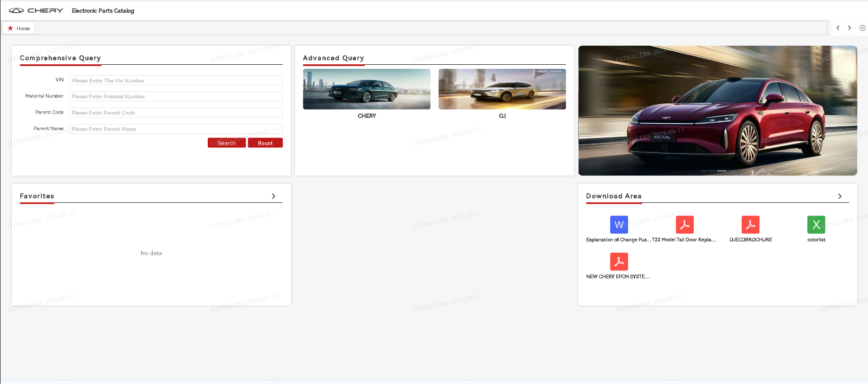This screenshot has width=868, height=384.
Task: Open the Explanation of Change Word document icon
Action: (619, 225)
